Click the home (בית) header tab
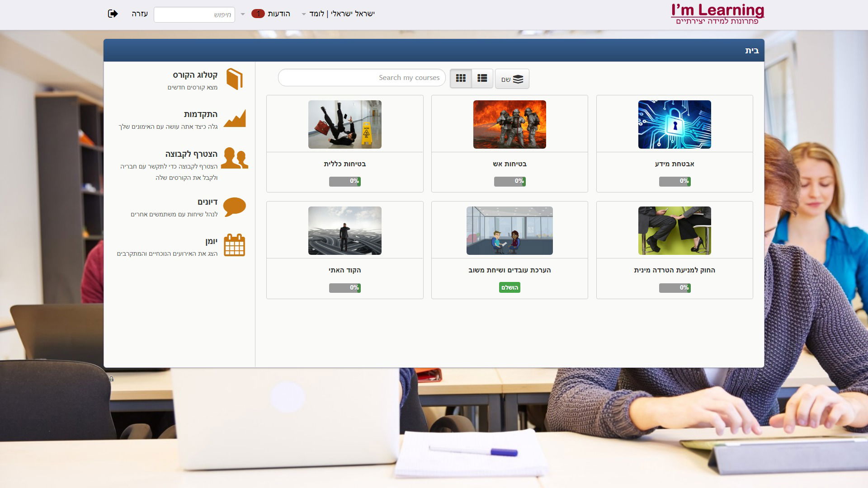Viewport: 868px width, 488px height. (751, 51)
